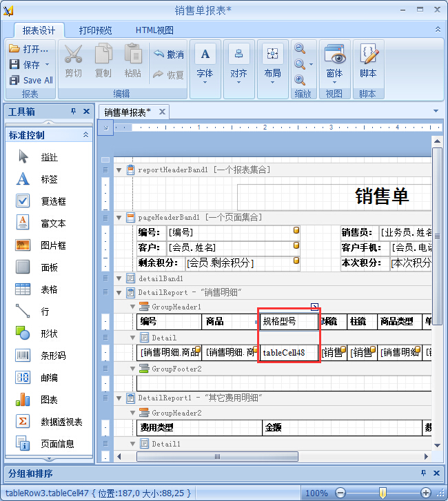Pin toggle on the Toolbox (工具箱) panel
Screen dimensions: 448x501
click(74, 112)
